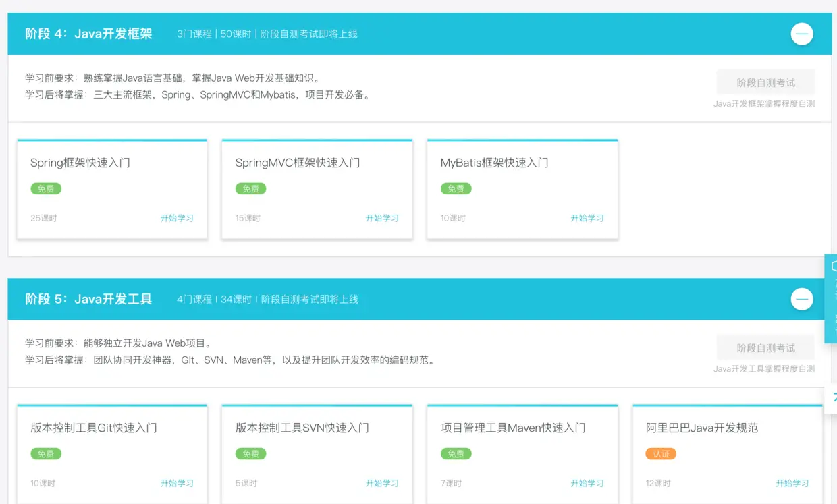Click the orange 认证 badge on 阿里巴巴Java开发规范
837x504 pixels.
point(661,453)
